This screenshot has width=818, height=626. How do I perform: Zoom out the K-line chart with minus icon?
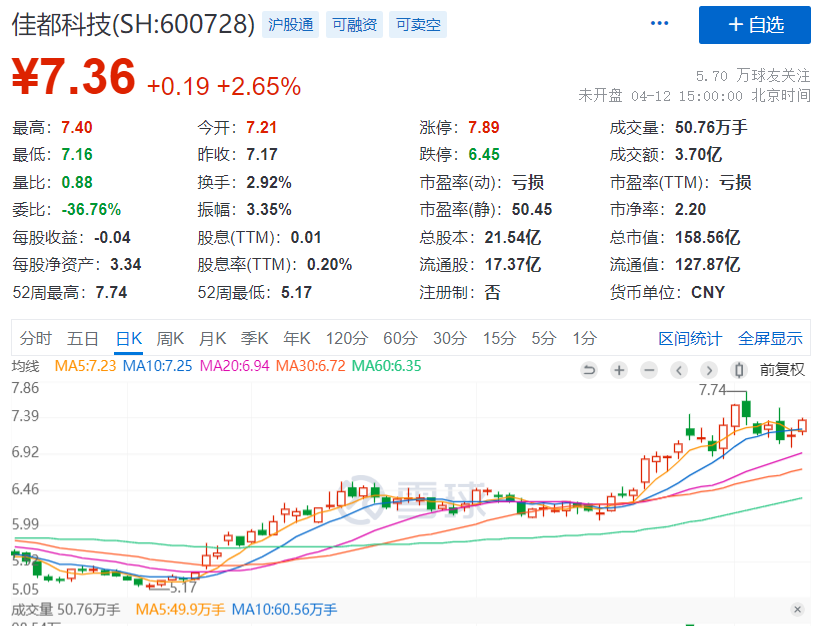649,370
